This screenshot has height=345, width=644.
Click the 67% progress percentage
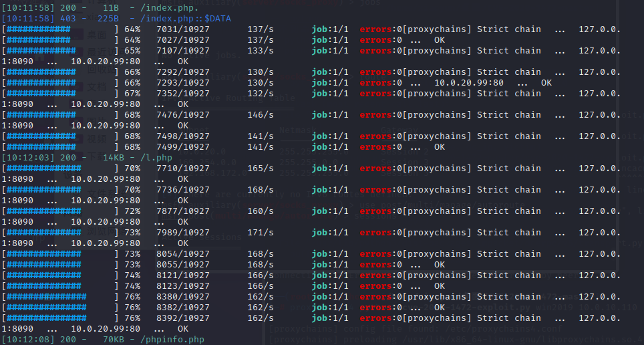(x=132, y=94)
